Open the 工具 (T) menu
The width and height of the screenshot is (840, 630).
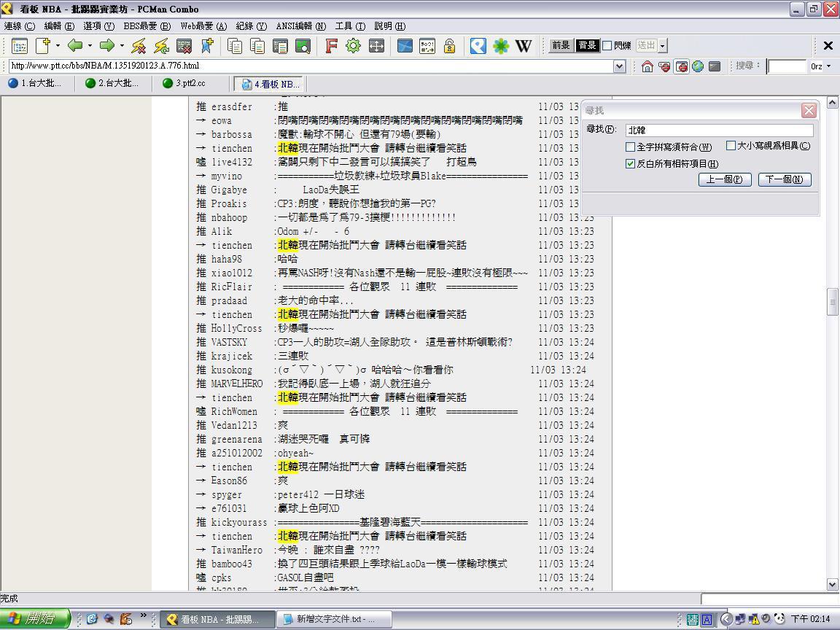click(350, 26)
